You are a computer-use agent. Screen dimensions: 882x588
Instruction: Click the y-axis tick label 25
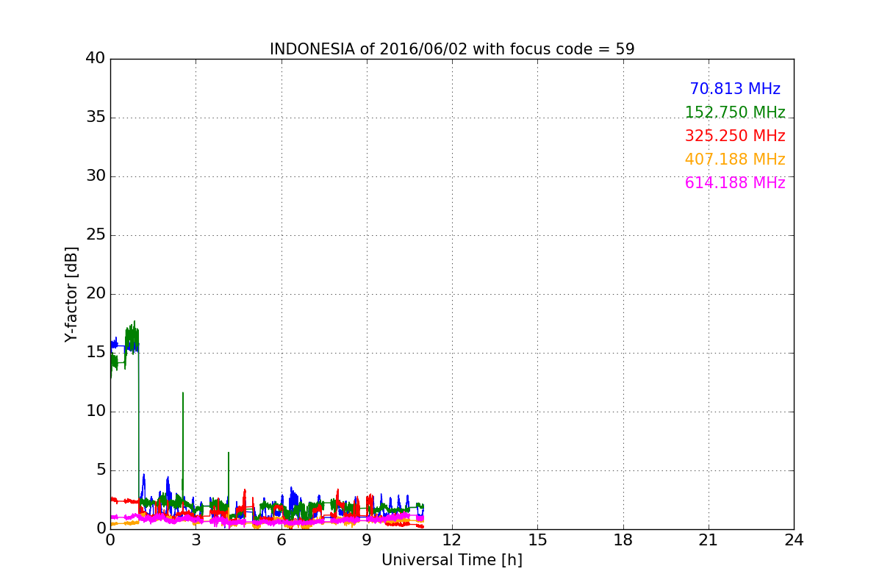96,235
